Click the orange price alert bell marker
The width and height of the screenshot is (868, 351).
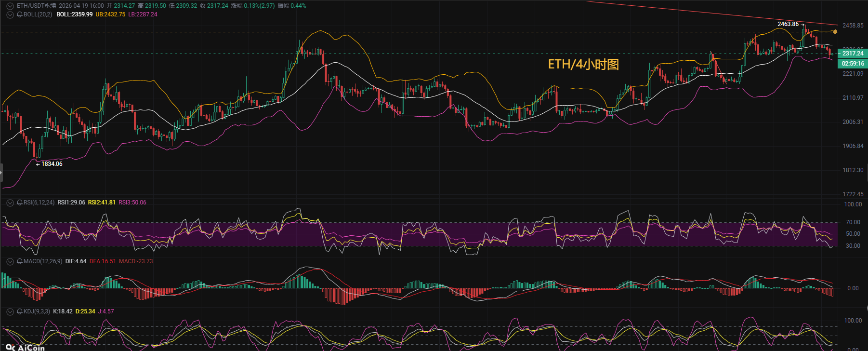pyautogui.click(x=835, y=32)
